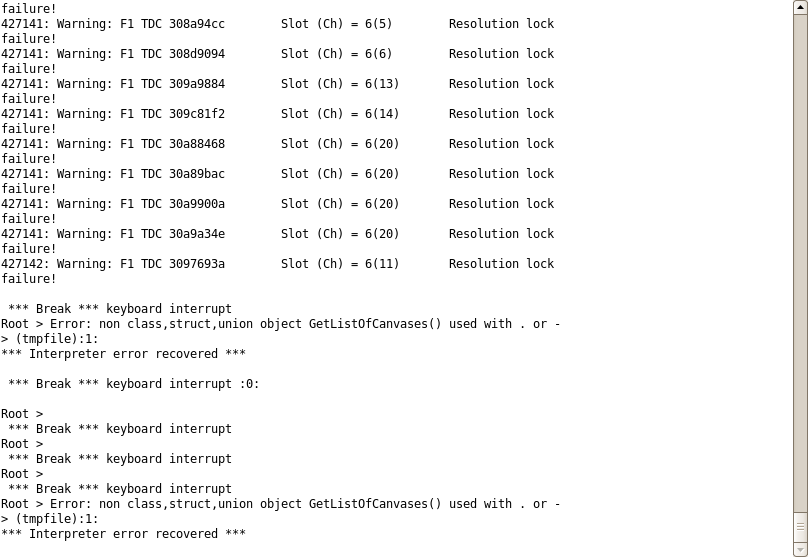808x557 pixels.
Task: Click TDC value 308a94cc in log
Action: tap(197, 24)
